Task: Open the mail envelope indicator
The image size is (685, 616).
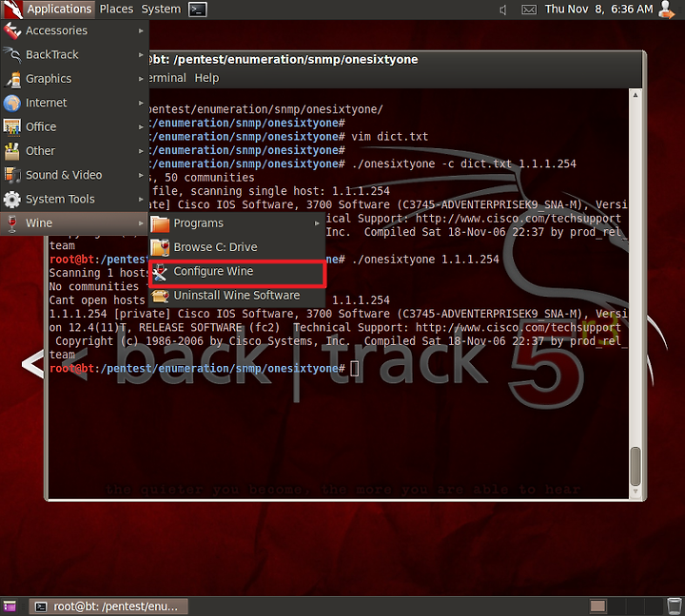Action: (x=529, y=10)
